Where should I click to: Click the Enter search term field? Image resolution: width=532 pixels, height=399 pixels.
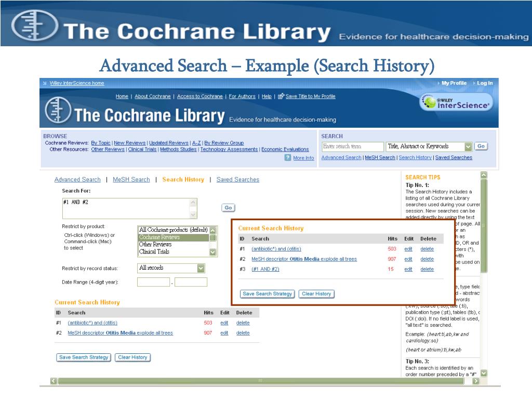coord(353,147)
